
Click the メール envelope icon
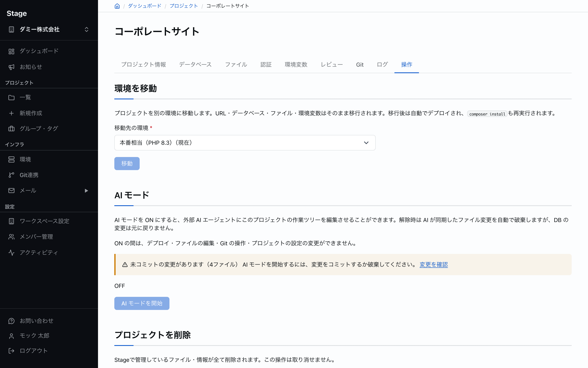click(11, 191)
